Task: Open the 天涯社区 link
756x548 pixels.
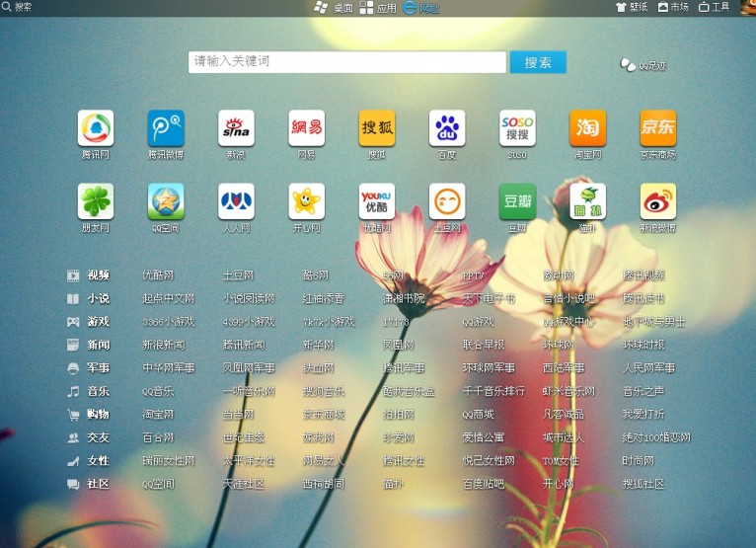Action: tap(244, 484)
